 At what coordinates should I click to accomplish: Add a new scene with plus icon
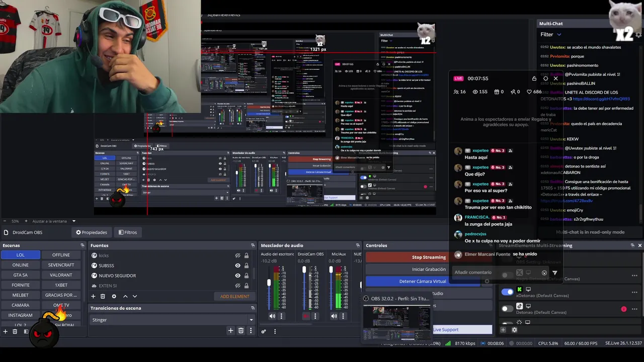coord(6,331)
